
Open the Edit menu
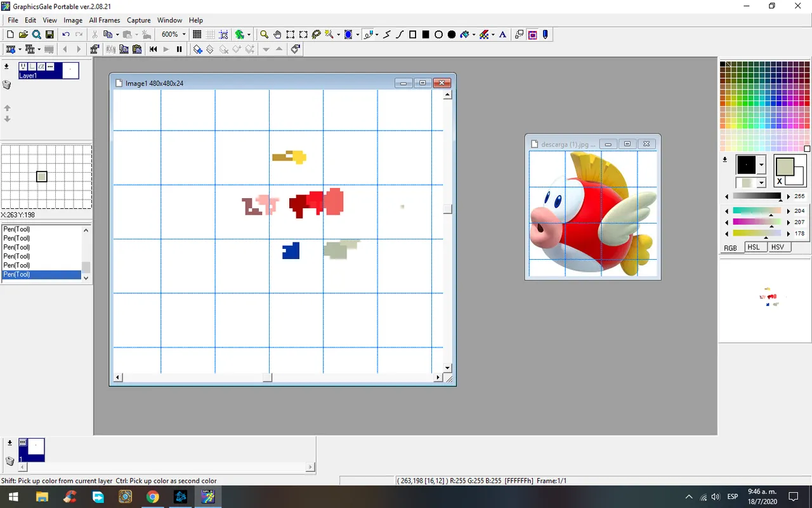(30, 20)
